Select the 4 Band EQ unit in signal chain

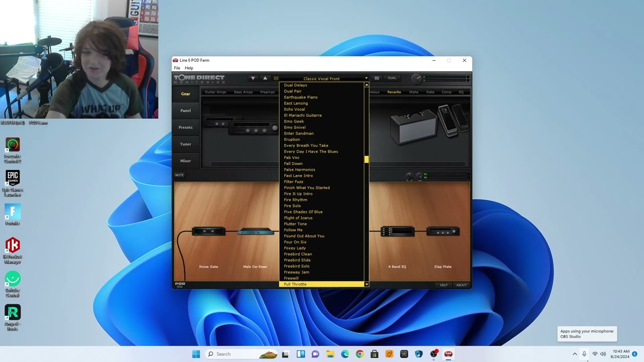(x=397, y=231)
